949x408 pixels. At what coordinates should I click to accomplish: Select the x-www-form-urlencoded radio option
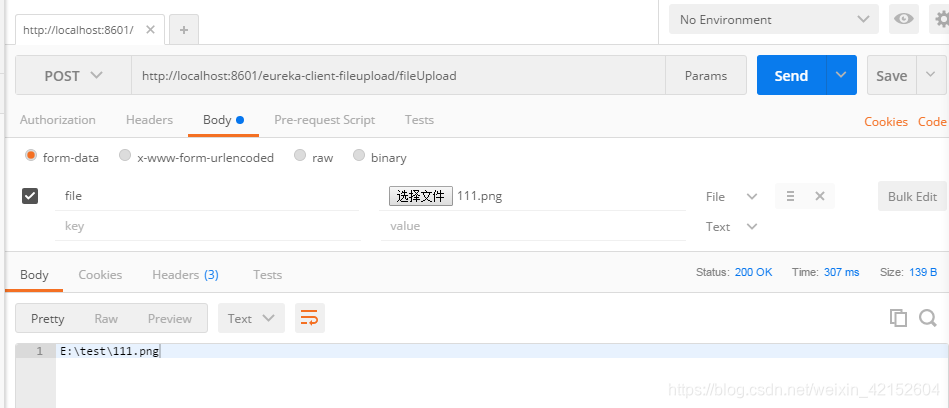[x=125, y=156]
